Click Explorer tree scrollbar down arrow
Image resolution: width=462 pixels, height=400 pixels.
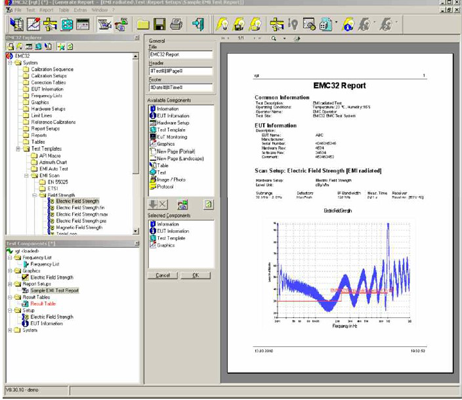tap(136, 231)
